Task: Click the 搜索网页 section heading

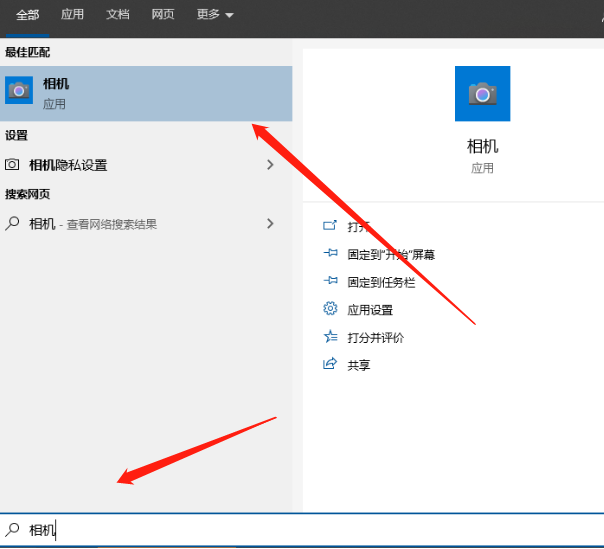Action: coord(27,194)
